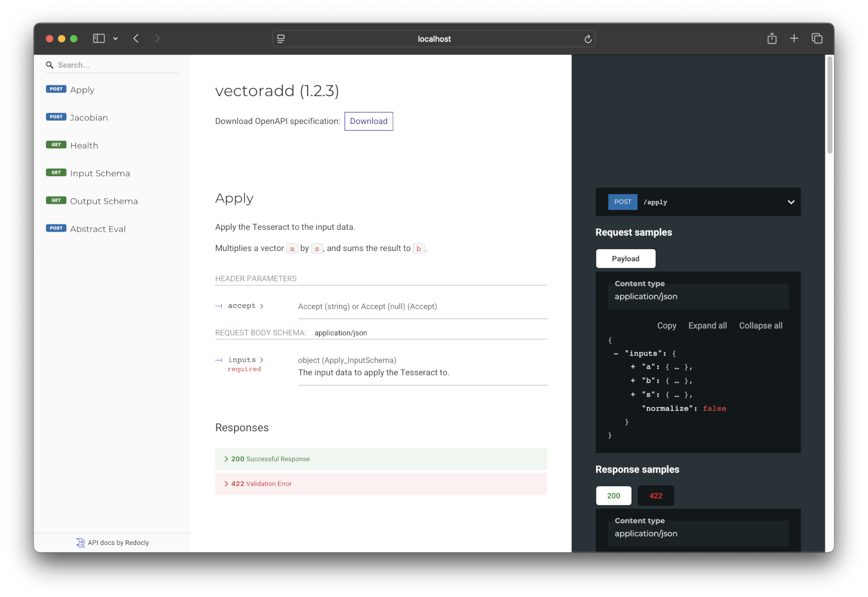
Task: Expand the 422 Validation Error section
Action: tap(381, 484)
